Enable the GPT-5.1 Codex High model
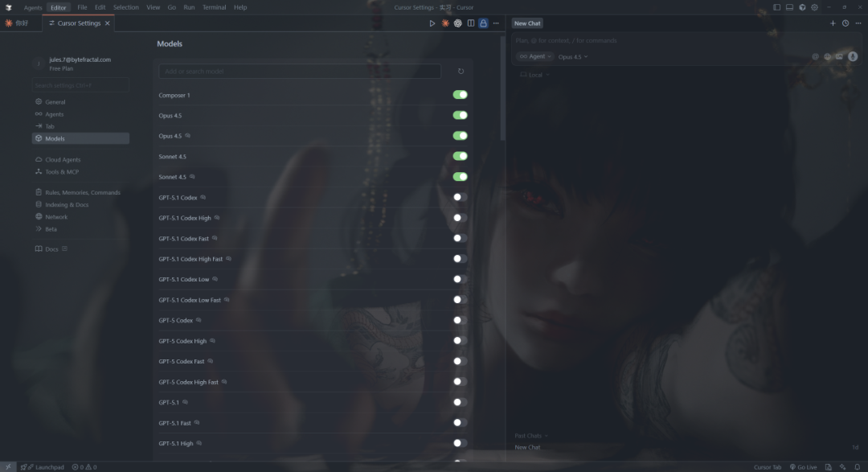The height and width of the screenshot is (472, 868). coord(460,218)
